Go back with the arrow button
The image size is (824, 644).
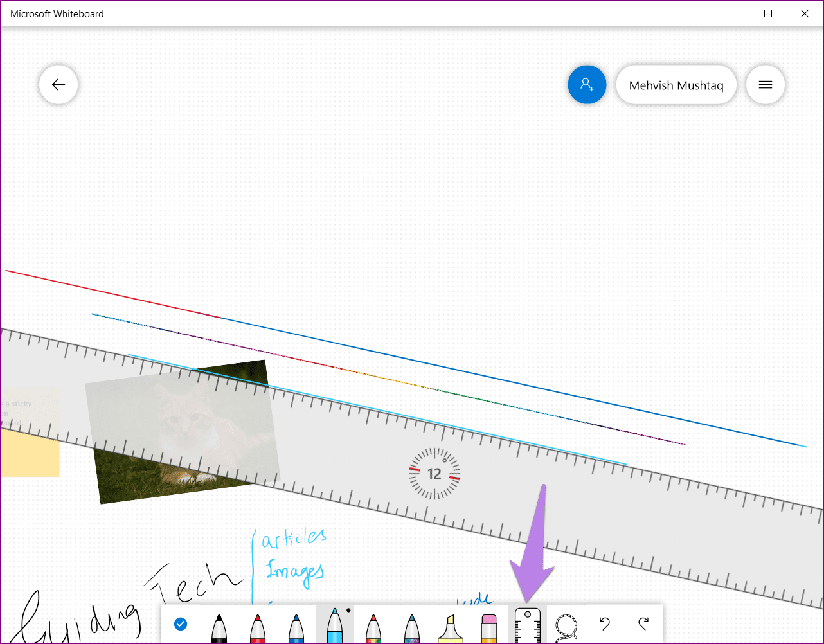tap(58, 85)
